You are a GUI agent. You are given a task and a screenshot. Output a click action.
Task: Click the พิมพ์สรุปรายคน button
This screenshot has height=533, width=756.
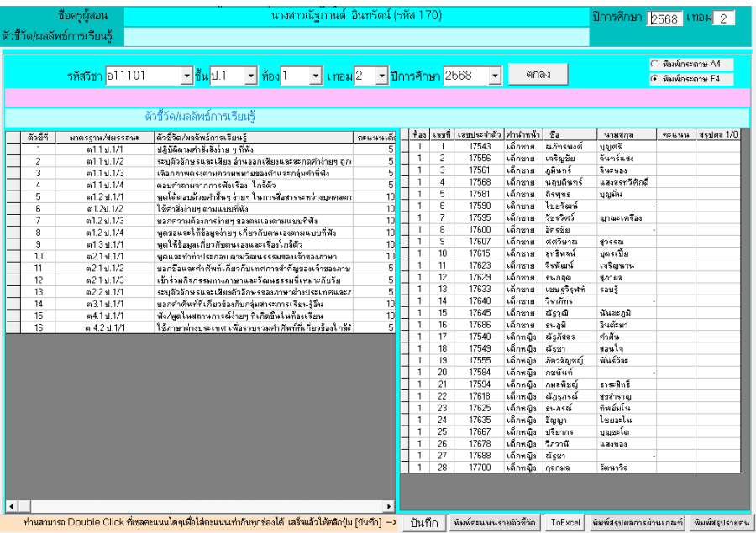(x=722, y=523)
